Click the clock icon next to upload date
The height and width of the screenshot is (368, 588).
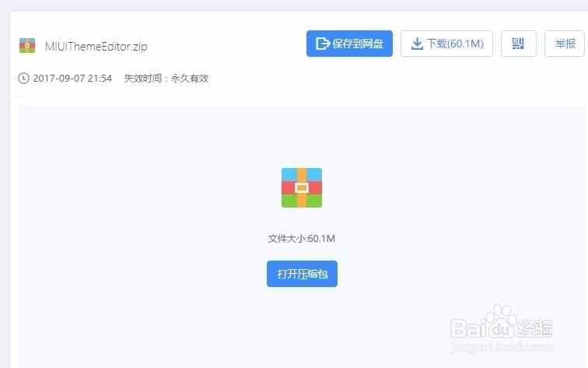coord(23,78)
